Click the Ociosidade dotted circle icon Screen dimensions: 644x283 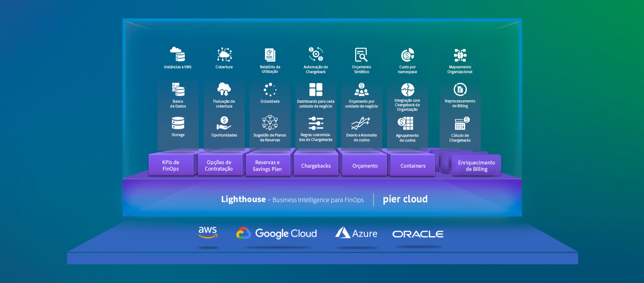pyautogui.click(x=270, y=89)
